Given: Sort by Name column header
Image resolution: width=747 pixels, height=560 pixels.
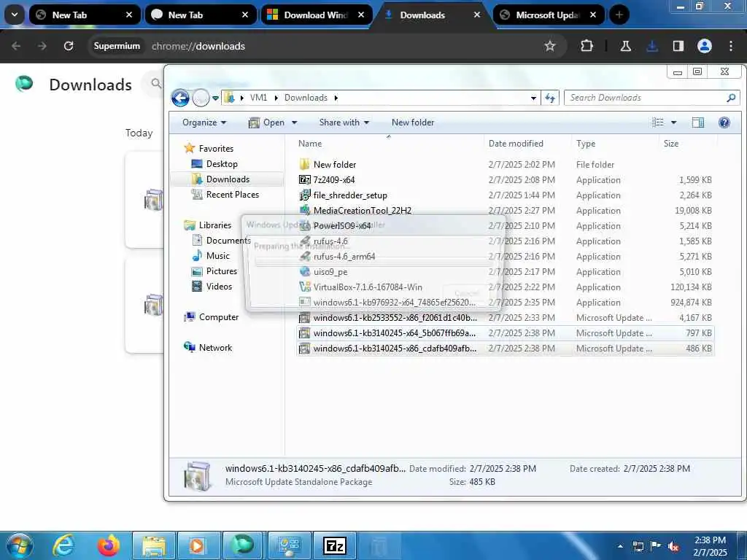Looking at the screenshot, I should tap(310, 144).
